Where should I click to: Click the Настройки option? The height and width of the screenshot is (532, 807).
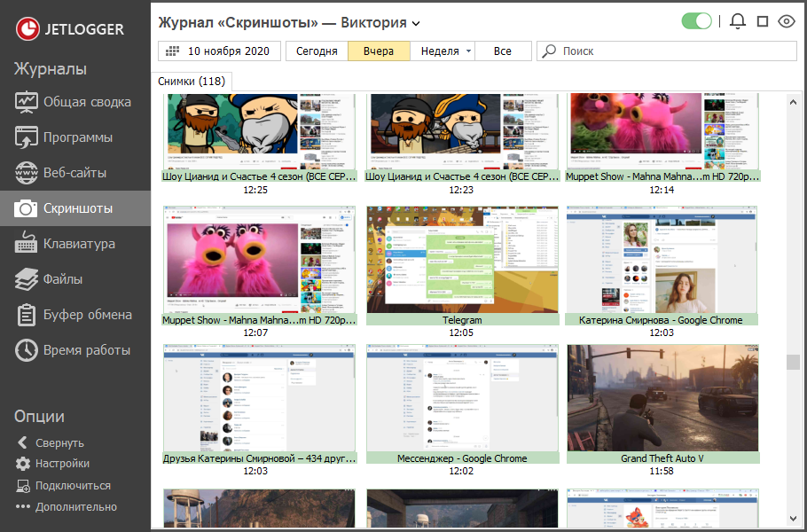[x=62, y=464]
